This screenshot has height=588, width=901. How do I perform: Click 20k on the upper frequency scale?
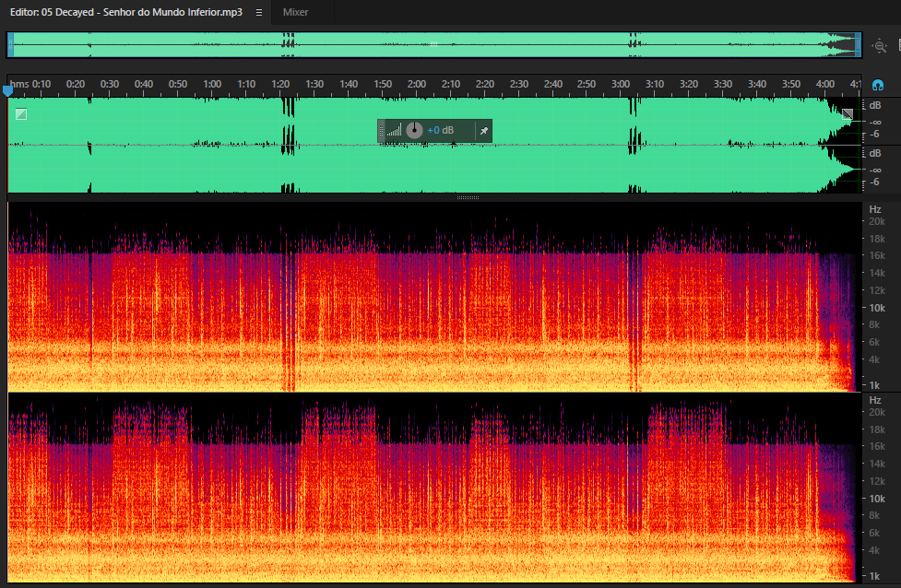click(x=877, y=221)
